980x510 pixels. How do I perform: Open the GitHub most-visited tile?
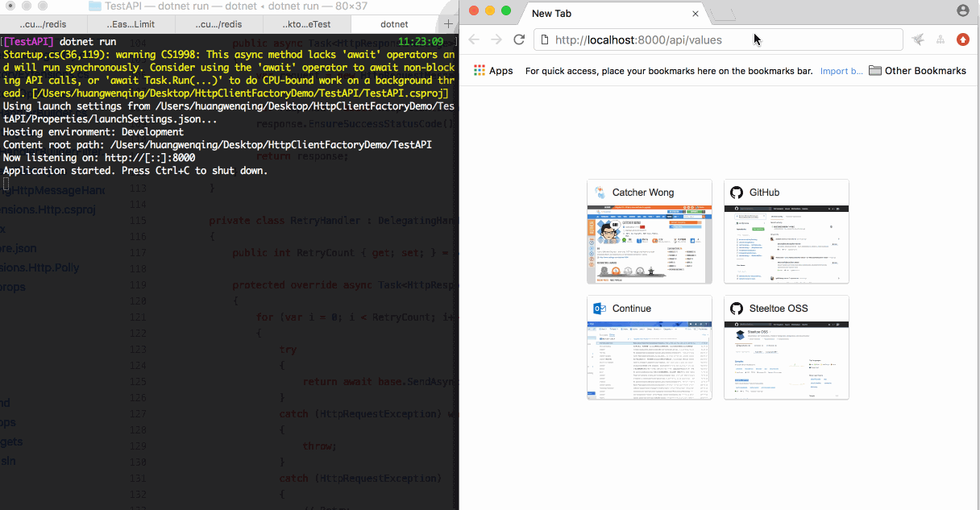pyautogui.click(x=787, y=231)
